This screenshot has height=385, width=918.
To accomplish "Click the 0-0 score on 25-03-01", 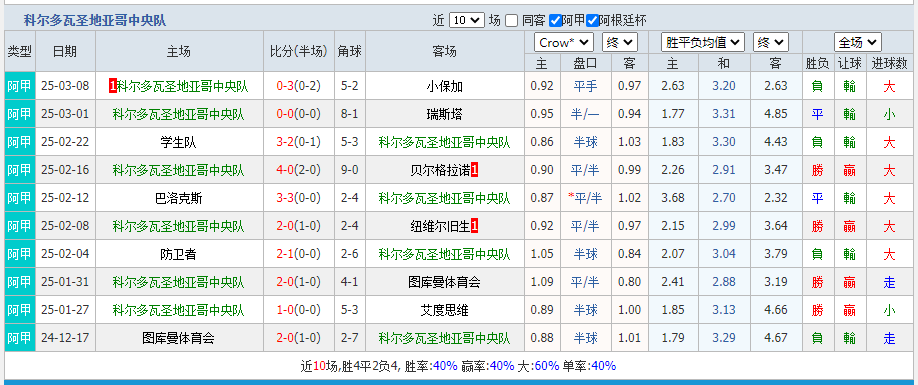I will point(285,114).
